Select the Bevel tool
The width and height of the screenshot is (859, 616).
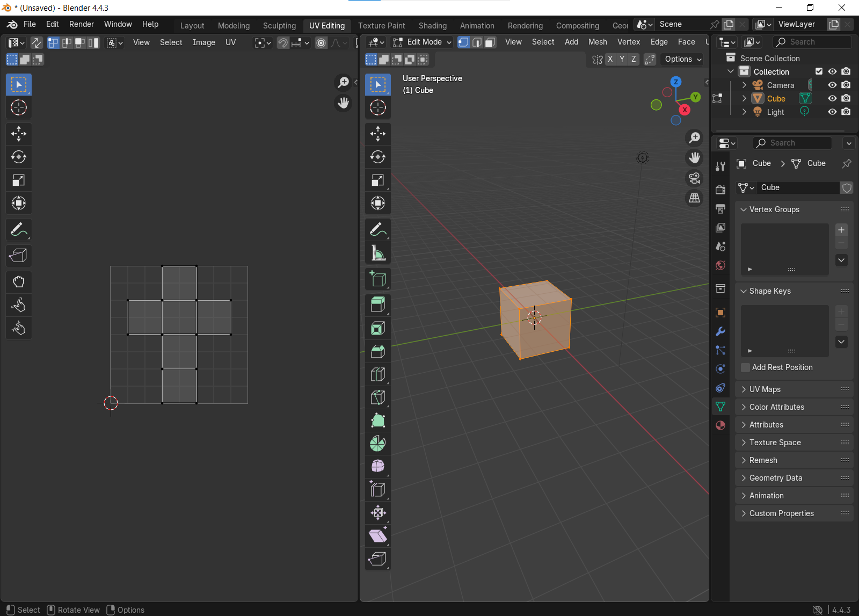[x=378, y=351]
